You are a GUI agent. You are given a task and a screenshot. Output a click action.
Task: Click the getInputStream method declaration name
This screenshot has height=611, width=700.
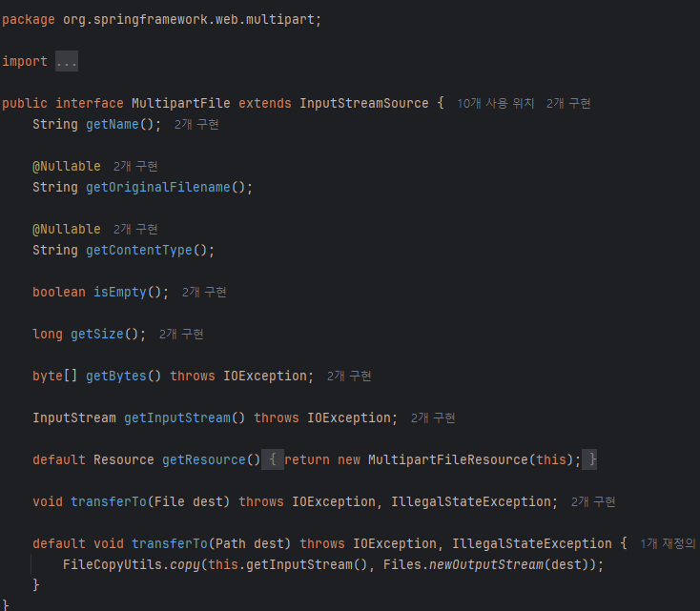(x=177, y=418)
